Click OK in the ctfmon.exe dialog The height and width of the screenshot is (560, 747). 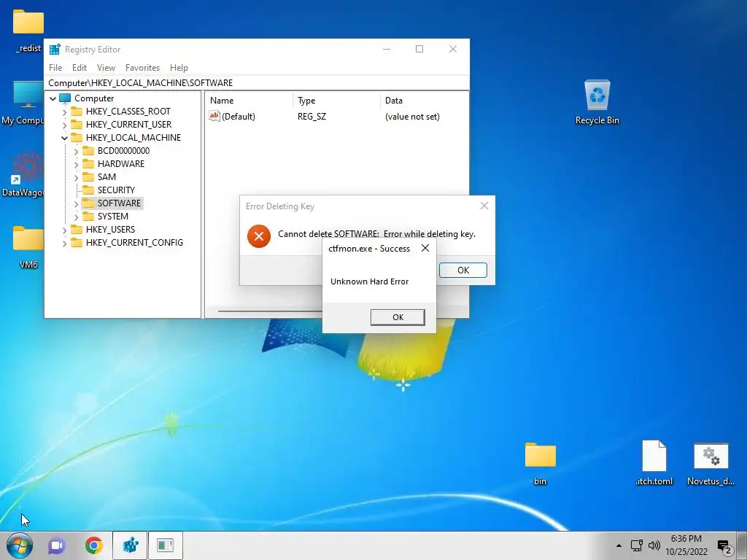[398, 317]
